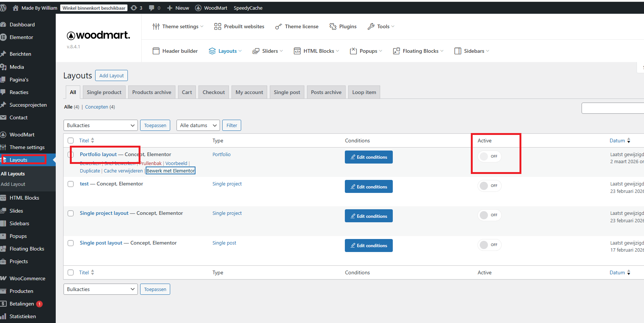The image size is (644, 323).
Task: Open the WordPress logo menu in admin bar
Action: coord(3,8)
